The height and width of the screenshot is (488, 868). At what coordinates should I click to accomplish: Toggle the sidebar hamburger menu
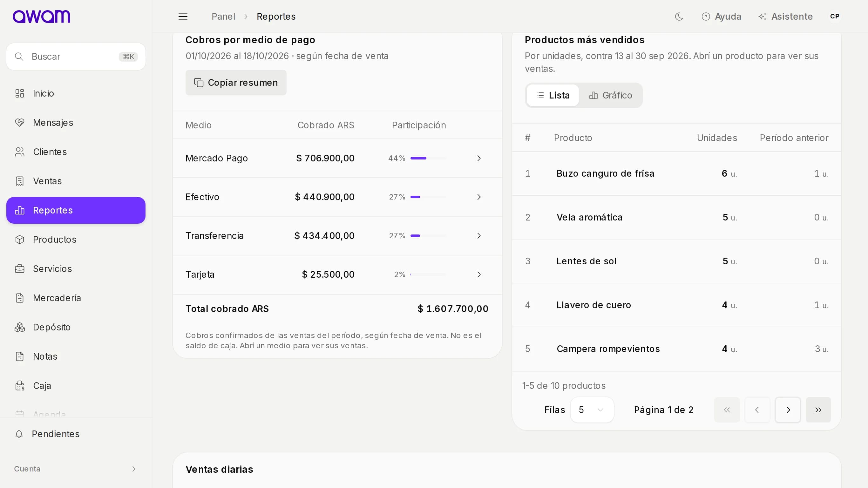click(183, 16)
